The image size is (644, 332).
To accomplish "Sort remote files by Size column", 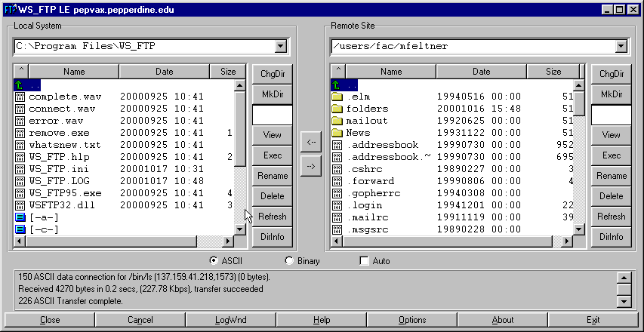I will click(553, 72).
